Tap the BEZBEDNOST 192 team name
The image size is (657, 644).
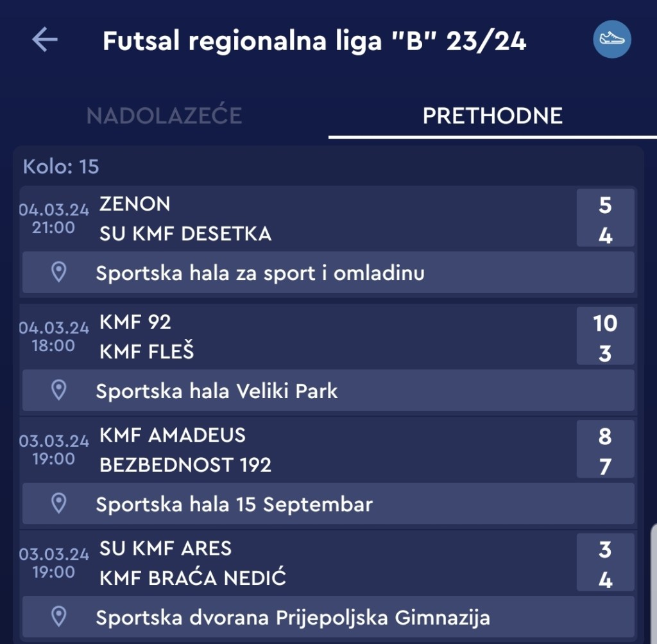pos(185,465)
